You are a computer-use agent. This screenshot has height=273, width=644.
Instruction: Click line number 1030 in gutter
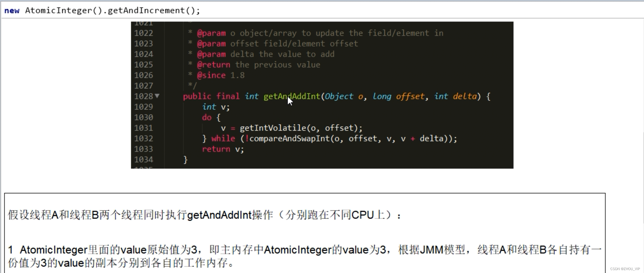[144, 117]
